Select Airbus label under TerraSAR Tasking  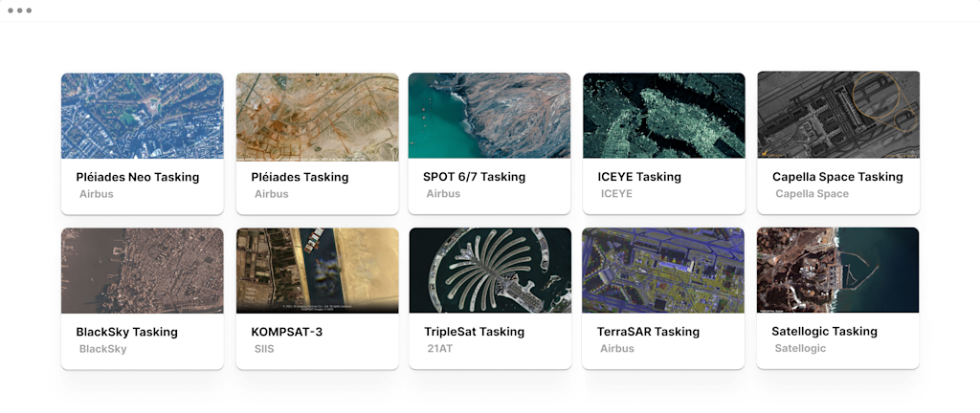click(x=617, y=349)
